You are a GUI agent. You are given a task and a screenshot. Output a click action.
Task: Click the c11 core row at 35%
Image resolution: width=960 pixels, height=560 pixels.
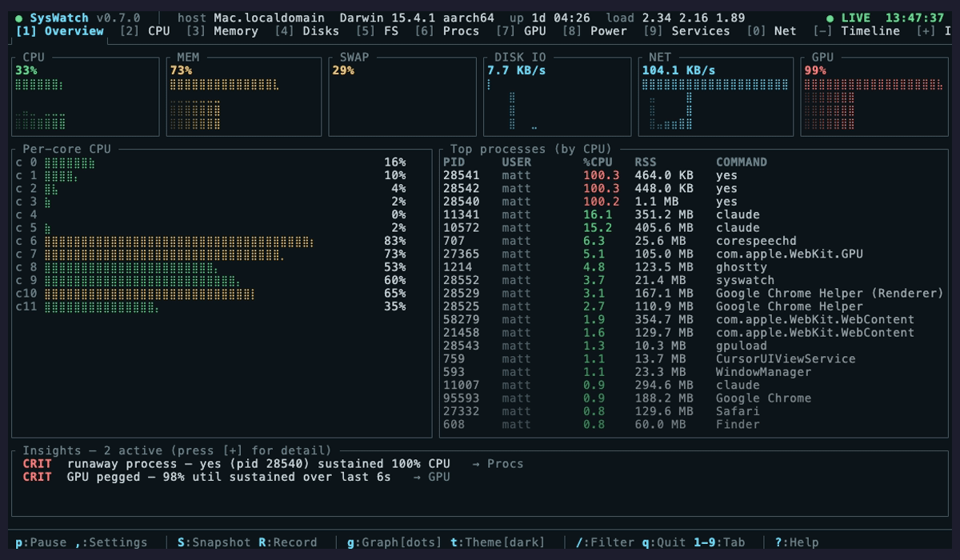[211, 306]
